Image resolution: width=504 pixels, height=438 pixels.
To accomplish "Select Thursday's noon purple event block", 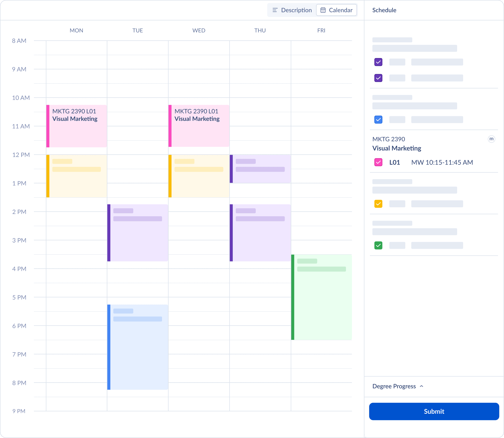I will click(x=260, y=169).
